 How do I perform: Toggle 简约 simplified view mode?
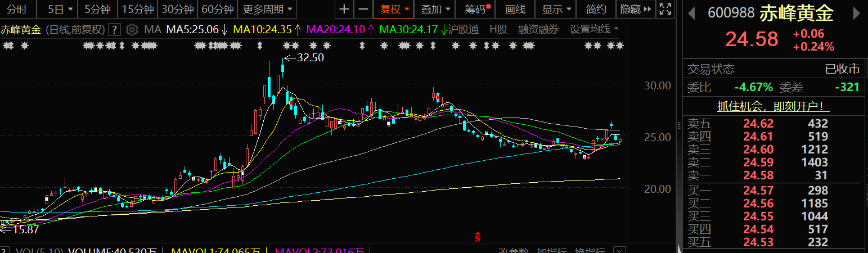596,9
